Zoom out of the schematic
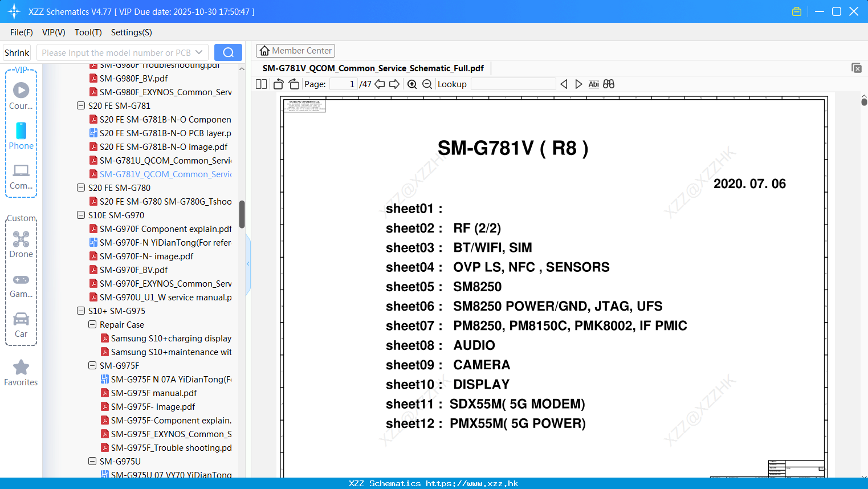This screenshot has width=868, height=489. pyautogui.click(x=427, y=84)
